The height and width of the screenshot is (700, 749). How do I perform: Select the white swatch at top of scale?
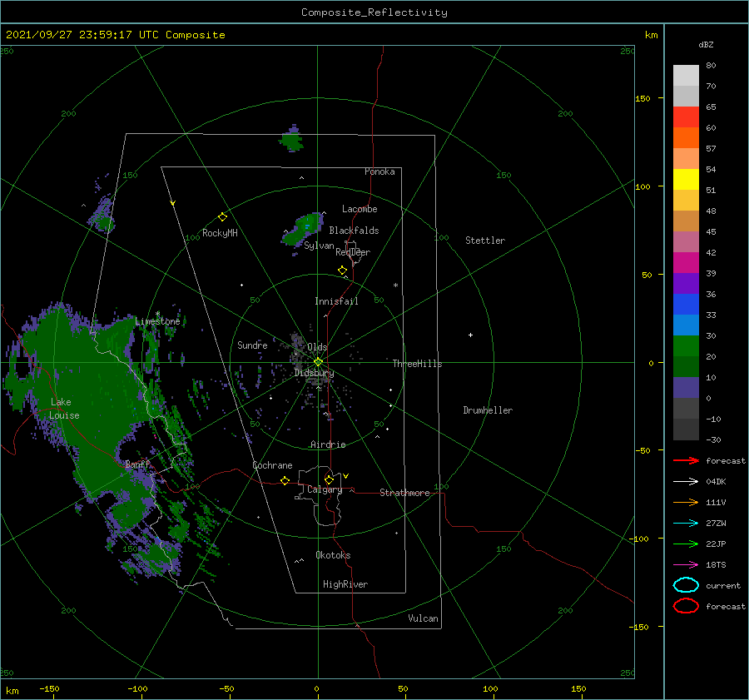tap(686, 76)
